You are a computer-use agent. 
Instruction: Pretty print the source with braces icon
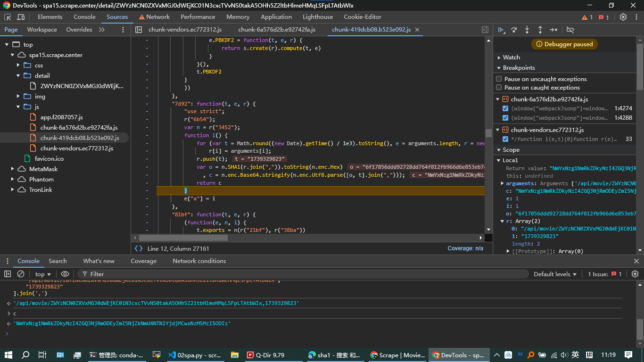pyautogui.click(x=138, y=248)
